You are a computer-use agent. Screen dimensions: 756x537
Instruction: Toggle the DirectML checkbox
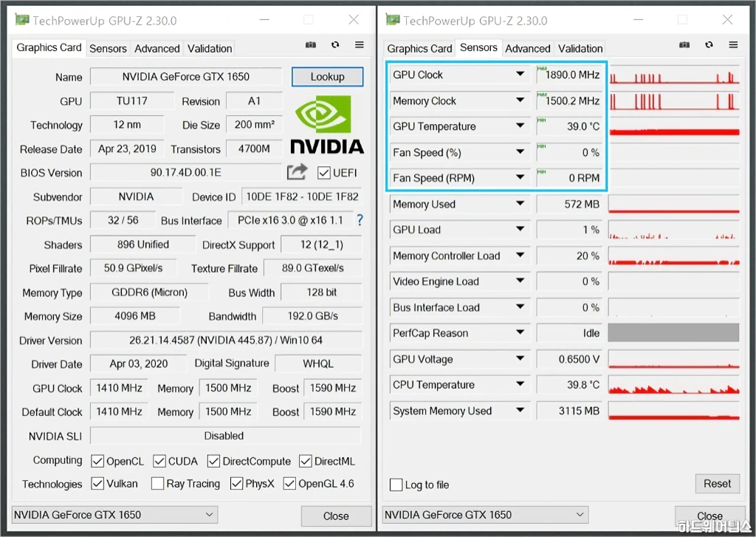point(305,461)
